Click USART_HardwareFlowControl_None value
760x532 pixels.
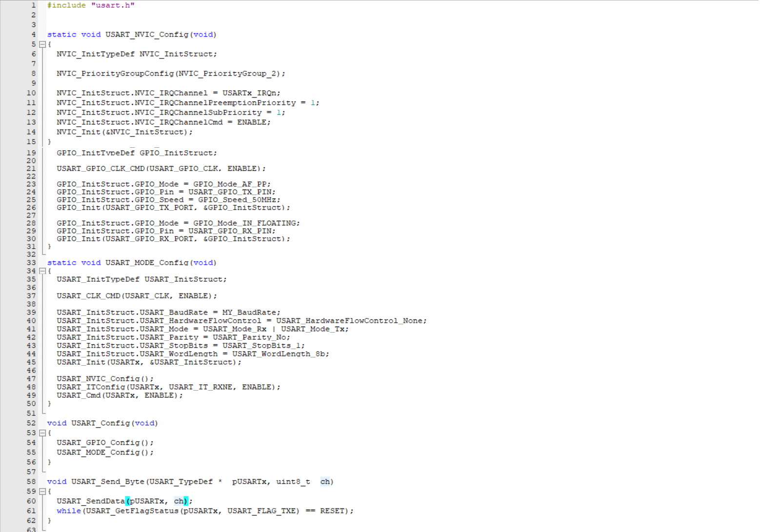[x=349, y=321]
